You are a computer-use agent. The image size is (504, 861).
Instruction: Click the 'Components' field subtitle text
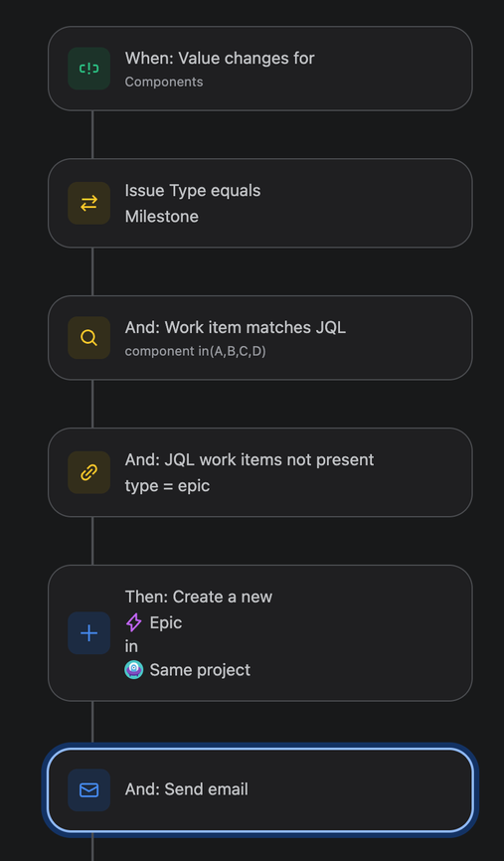click(164, 82)
